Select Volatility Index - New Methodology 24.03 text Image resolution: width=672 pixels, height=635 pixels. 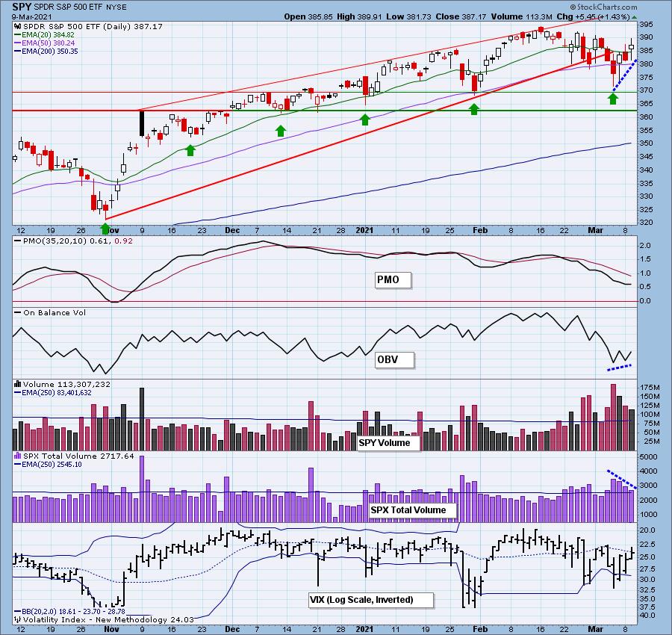[x=108, y=619]
